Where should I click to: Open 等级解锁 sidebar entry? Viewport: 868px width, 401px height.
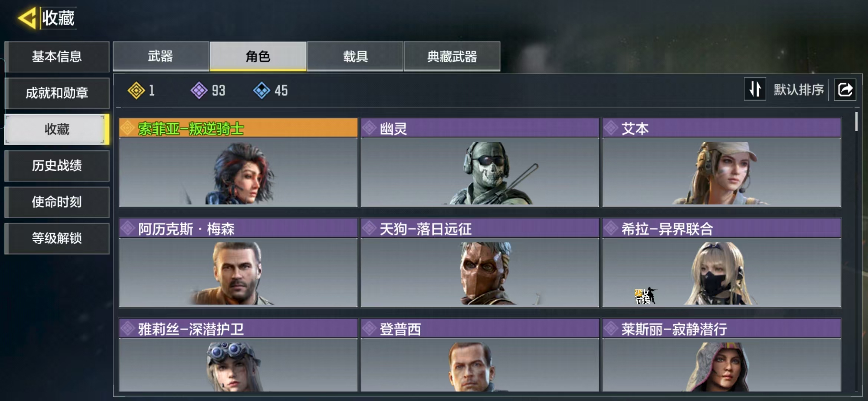[x=57, y=238]
